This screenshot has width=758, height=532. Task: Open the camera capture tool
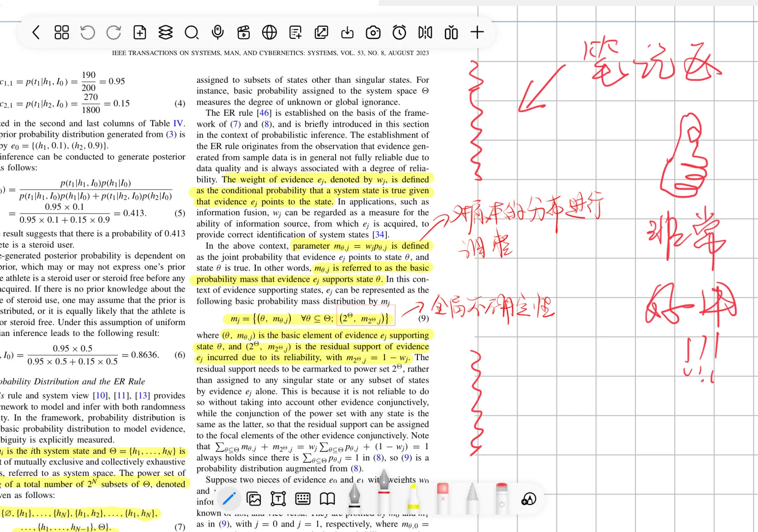point(373,33)
